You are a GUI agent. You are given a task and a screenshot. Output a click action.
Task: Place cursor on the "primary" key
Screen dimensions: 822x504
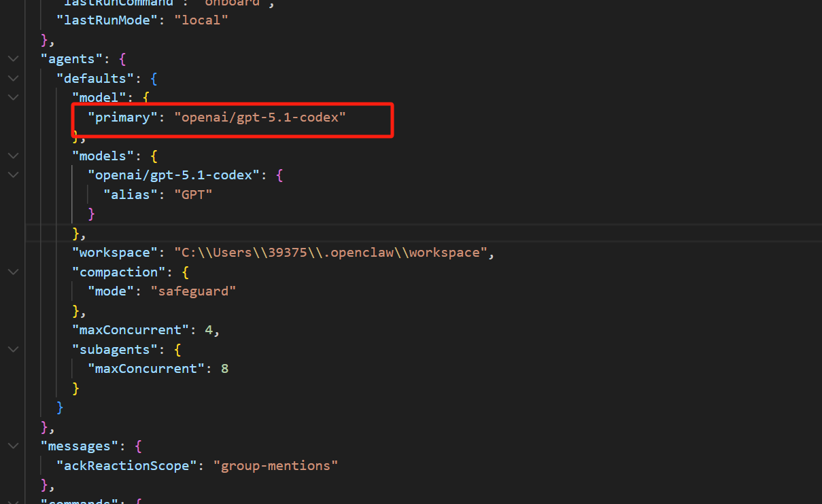[x=122, y=117]
